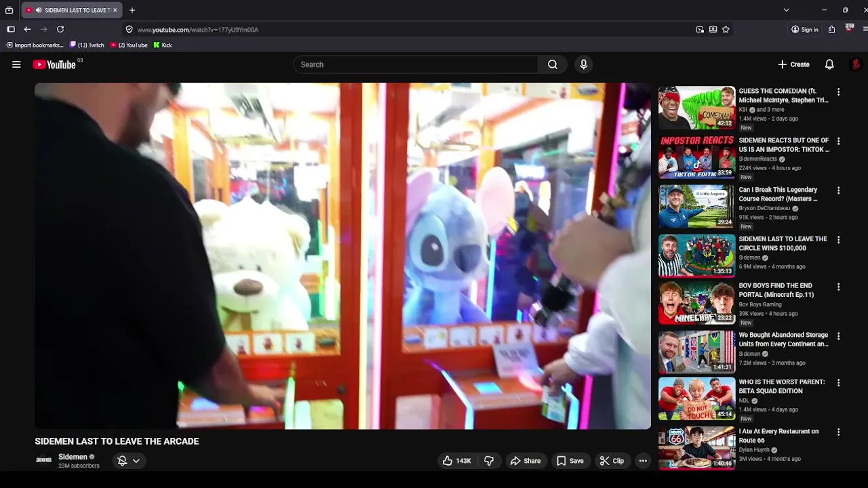Open Last To Leave The Circle title

(783, 243)
